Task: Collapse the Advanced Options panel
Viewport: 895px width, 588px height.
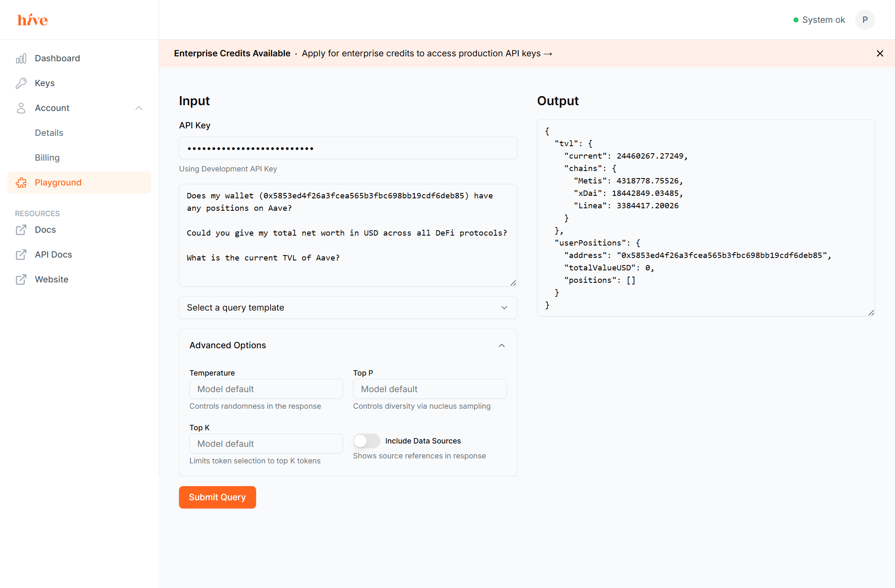Action: click(501, 345)
